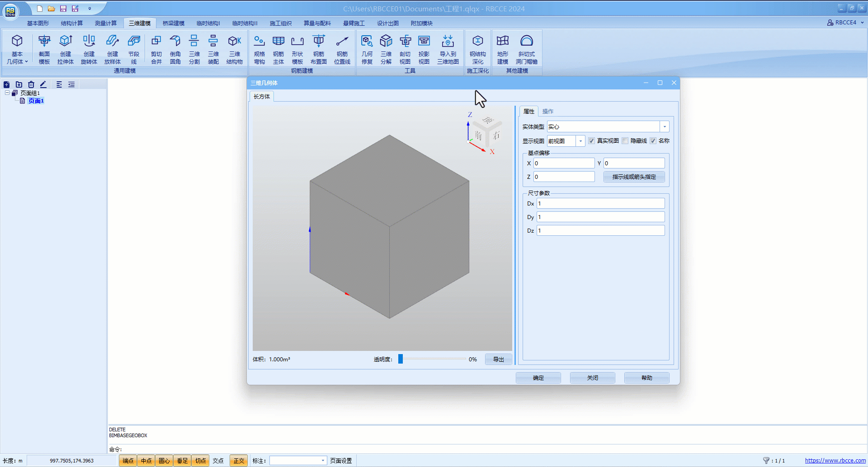Open the 实体类型 dropdown

665,127
